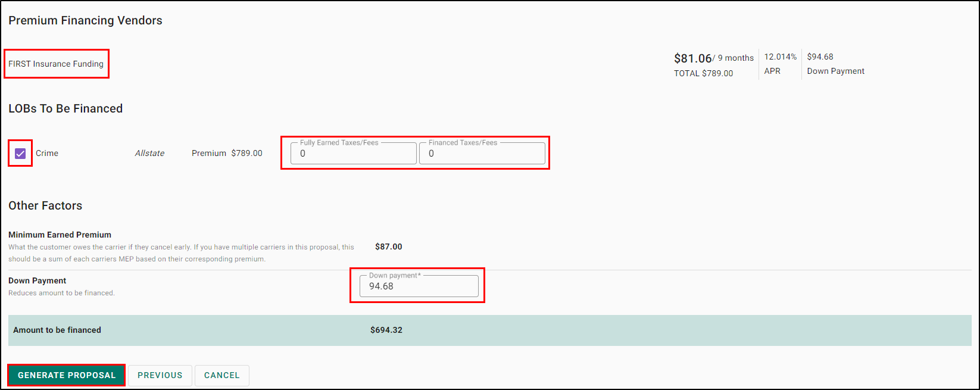Click the Crime label text
This screenshot has height=390, width=980.
pyautogui.click(x=47, y=153)
